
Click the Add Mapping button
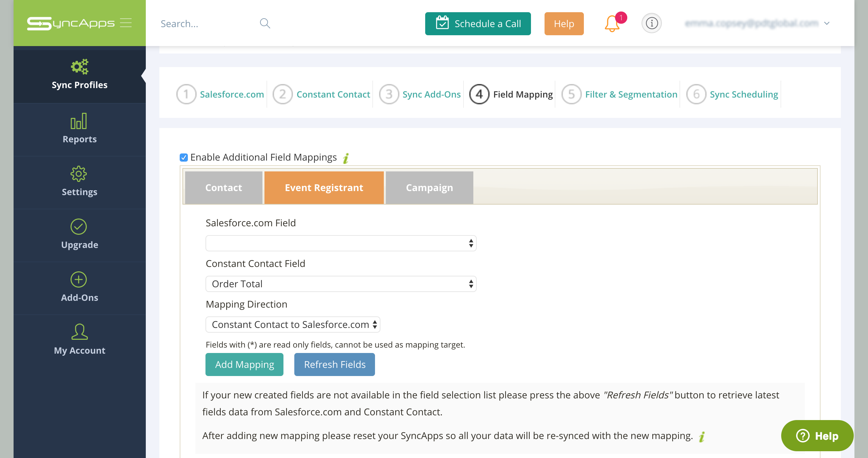click(244, 365)
